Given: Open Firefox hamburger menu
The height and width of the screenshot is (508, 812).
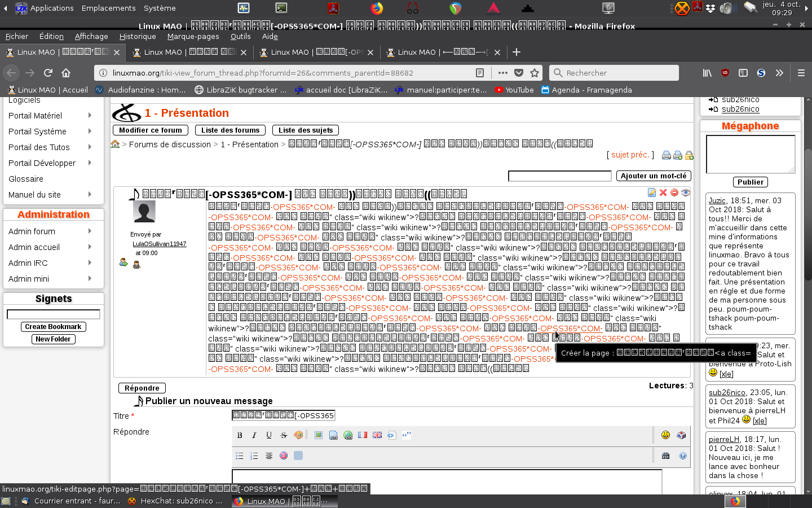Looking at the screenshot, I should [801, 73].
